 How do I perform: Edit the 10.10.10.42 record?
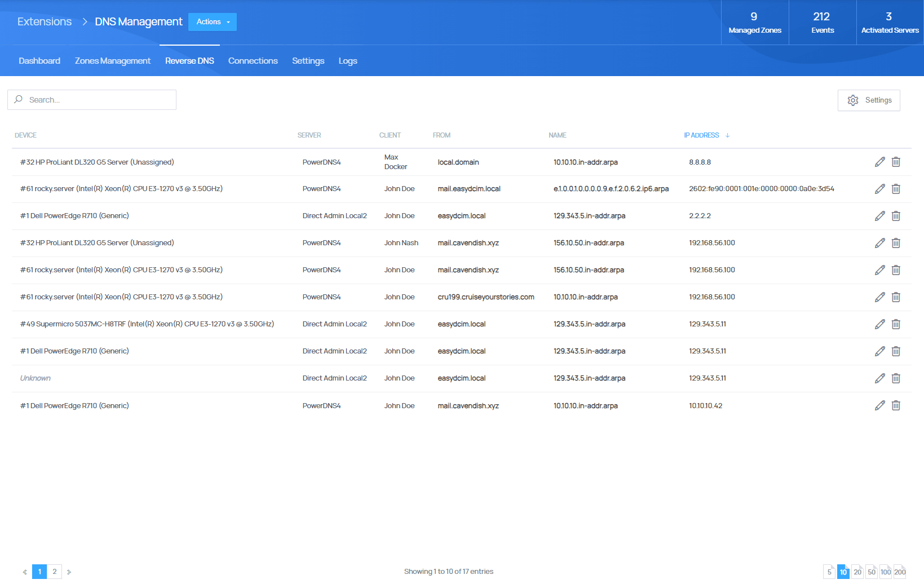880,405
